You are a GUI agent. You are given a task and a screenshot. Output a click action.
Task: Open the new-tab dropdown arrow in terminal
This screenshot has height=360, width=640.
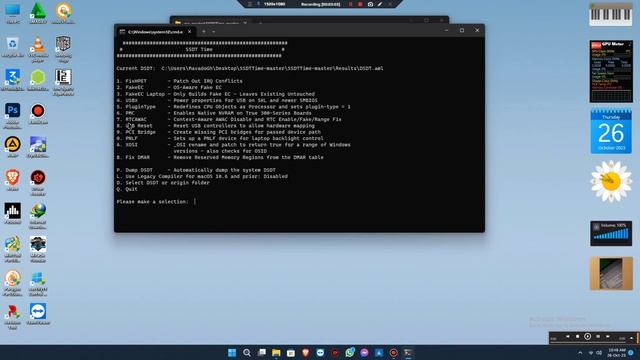tap(213, 31)
